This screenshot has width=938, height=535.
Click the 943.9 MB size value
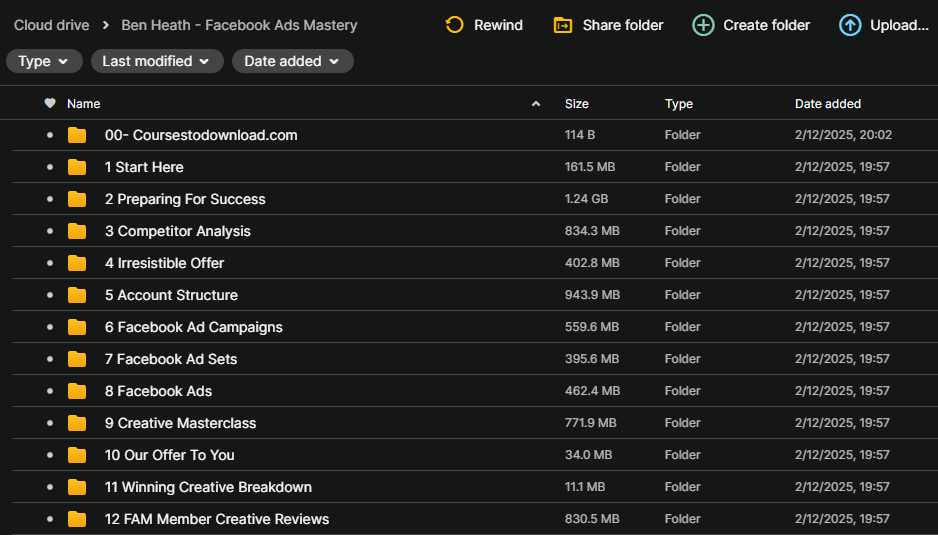592,295
